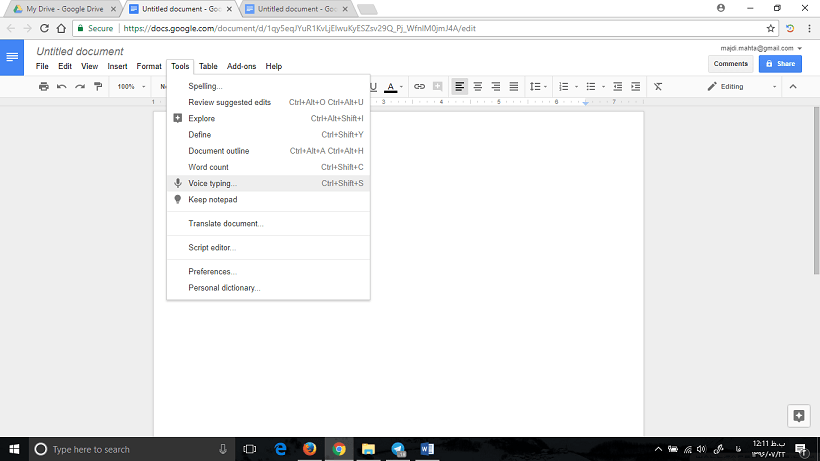Choose Voice typing from Tools menu
Viewport: 820px width, 461px height.
pos(212,183)
